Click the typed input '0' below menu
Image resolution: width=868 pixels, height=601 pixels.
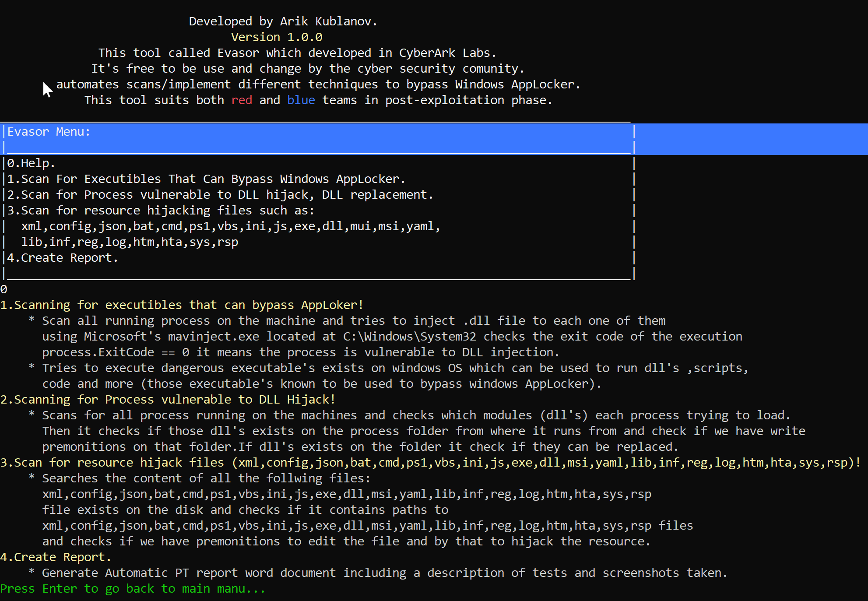coord(4,289)
